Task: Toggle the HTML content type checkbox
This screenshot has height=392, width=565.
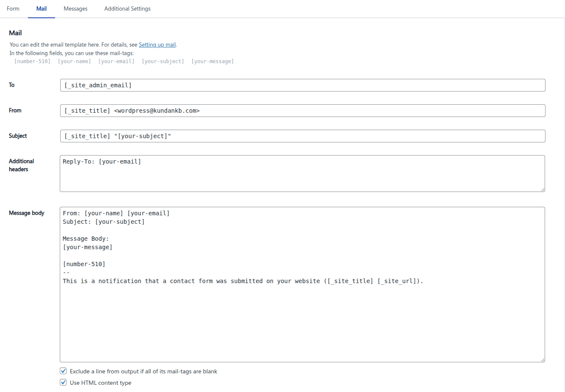Action: coord(63,382)
